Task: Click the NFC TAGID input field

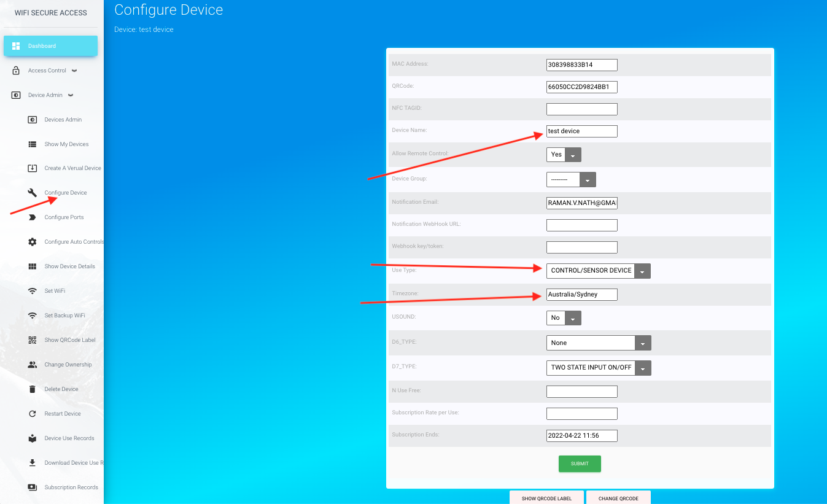Action: pyautogui.click(x=582, y=109)
